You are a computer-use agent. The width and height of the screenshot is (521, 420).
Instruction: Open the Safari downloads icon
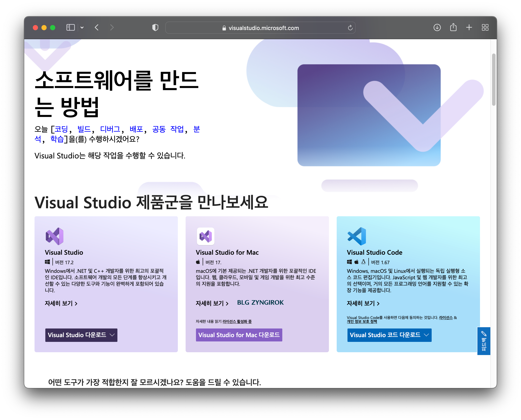pos(437,27)
